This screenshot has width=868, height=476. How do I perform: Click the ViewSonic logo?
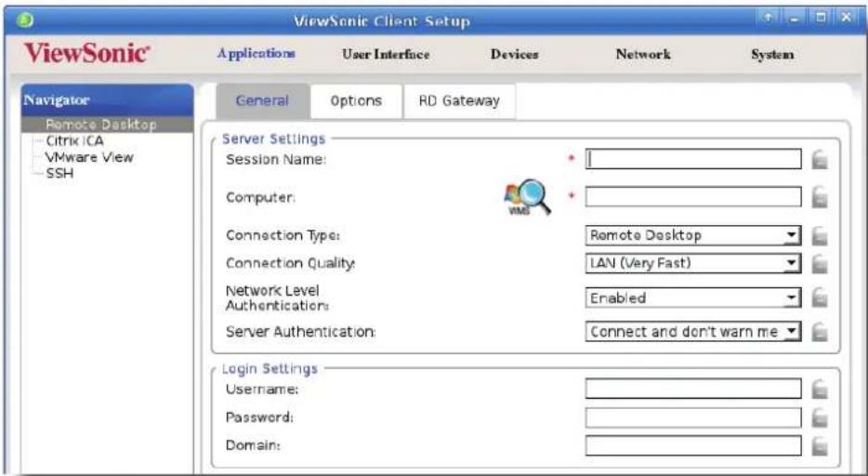pos(87,54)
